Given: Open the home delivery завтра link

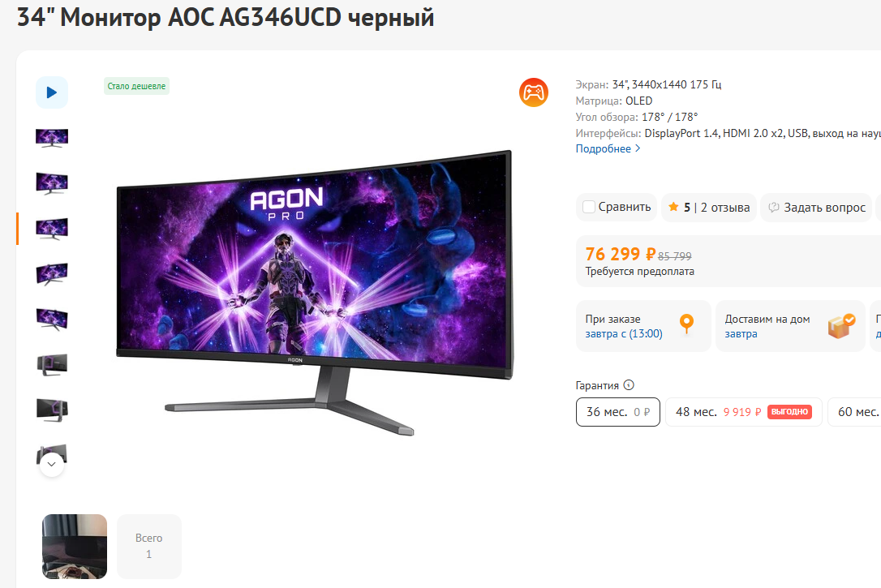Looking at the screenshot, I should pos(741,333).
